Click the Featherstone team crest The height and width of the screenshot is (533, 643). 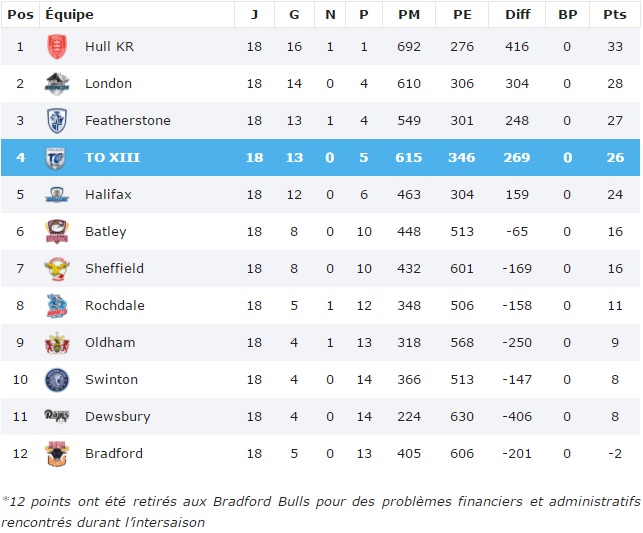[57, 121]
